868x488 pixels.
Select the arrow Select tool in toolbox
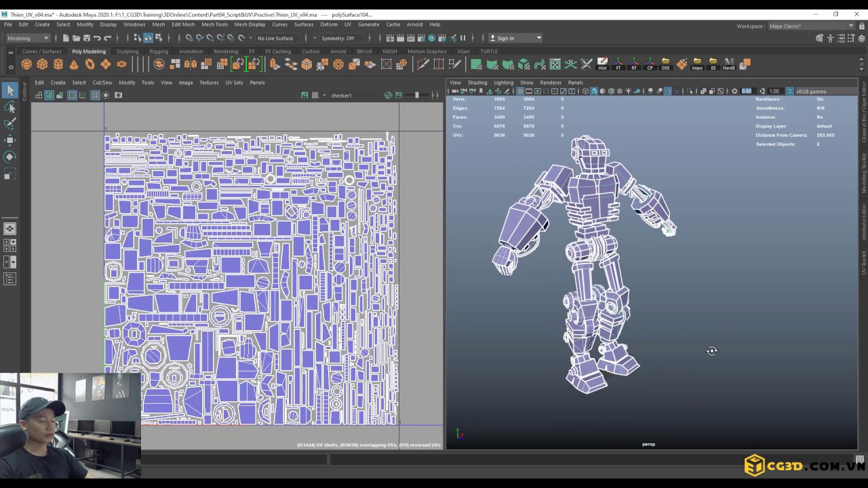click(9, 90)
